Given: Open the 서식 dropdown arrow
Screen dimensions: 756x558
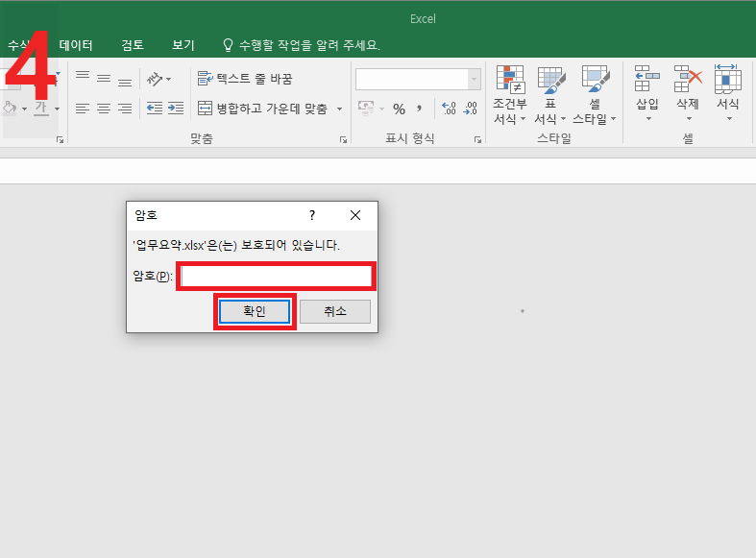Looking at the screenshot, I should click(729, 118).
